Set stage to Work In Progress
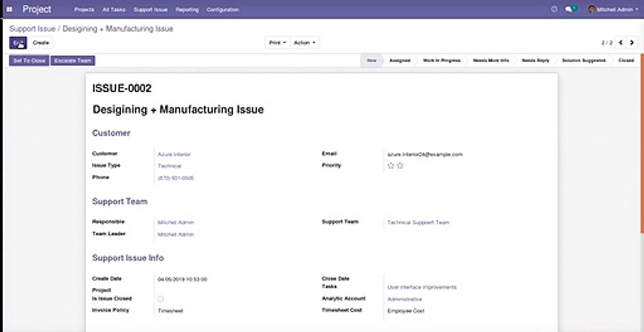 442,60
